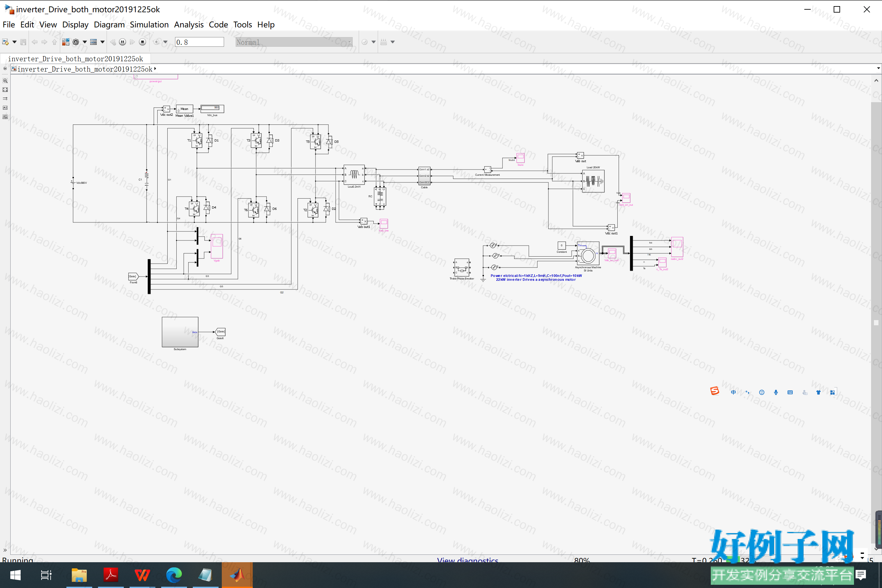This screenshot has width=882, height=588.
Task: Select the Annotation tool in palette
Action: 5,108
